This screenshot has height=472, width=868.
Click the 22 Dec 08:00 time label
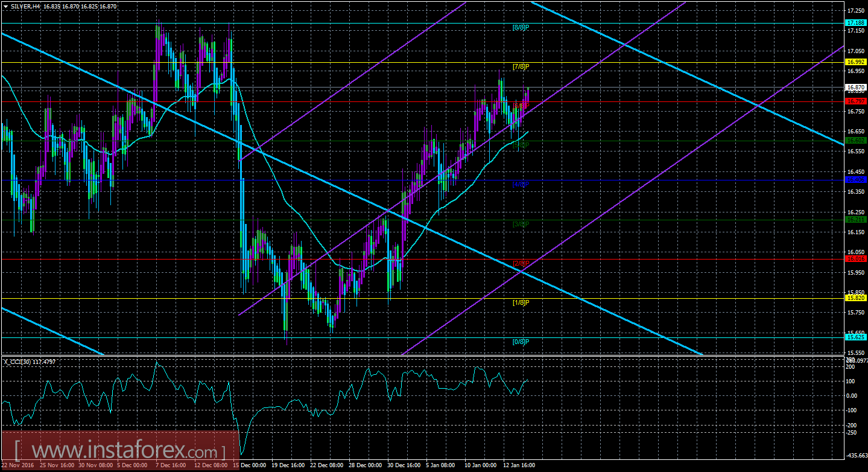pyautogui.click(x=327, y=466)
